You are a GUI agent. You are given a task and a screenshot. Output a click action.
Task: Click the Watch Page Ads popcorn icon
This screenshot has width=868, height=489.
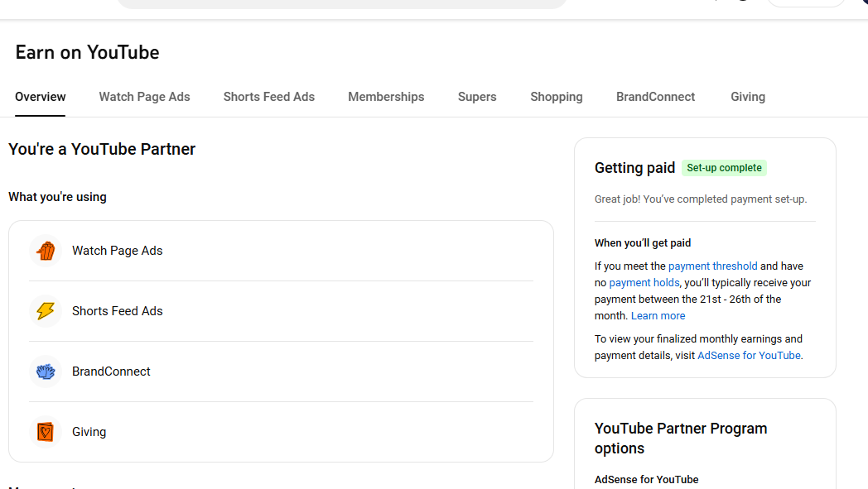(46, 251)
